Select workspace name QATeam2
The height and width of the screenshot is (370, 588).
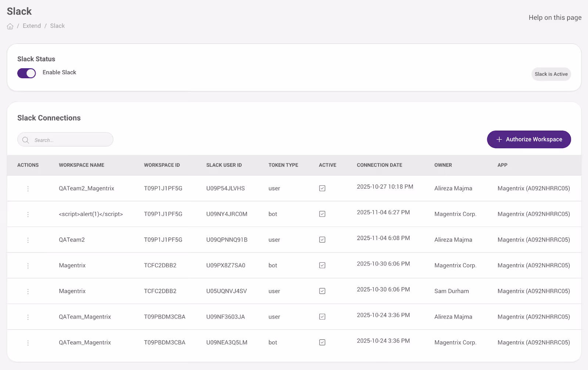pos(72,240)
